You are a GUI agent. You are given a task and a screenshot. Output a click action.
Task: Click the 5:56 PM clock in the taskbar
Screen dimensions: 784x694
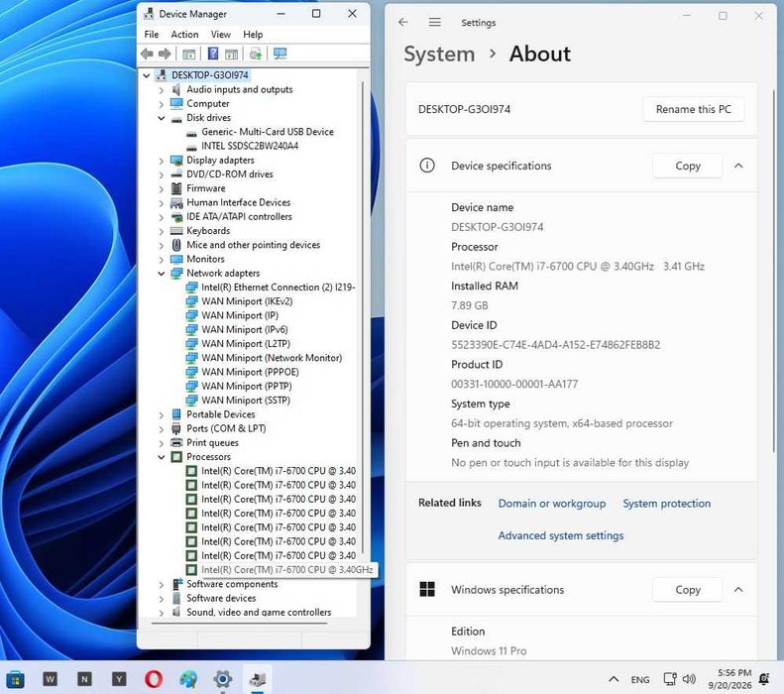734,672
